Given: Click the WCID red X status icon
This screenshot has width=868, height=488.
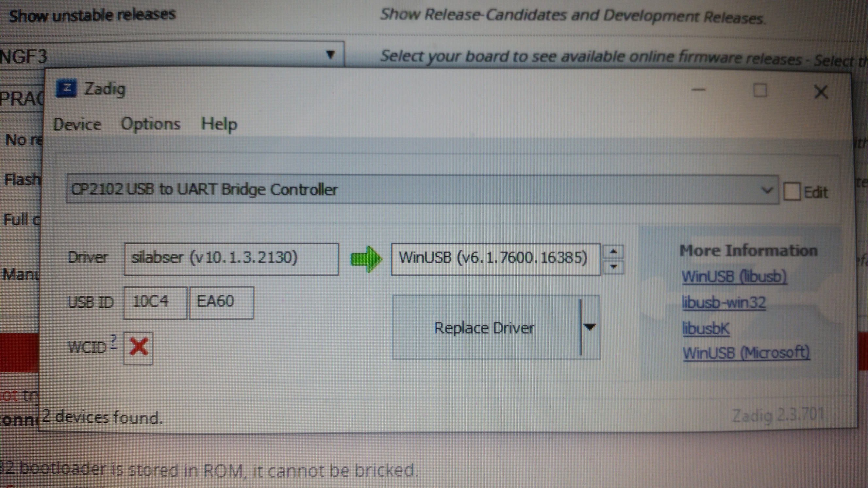Looking at the screenshot, I should (138, 348).
